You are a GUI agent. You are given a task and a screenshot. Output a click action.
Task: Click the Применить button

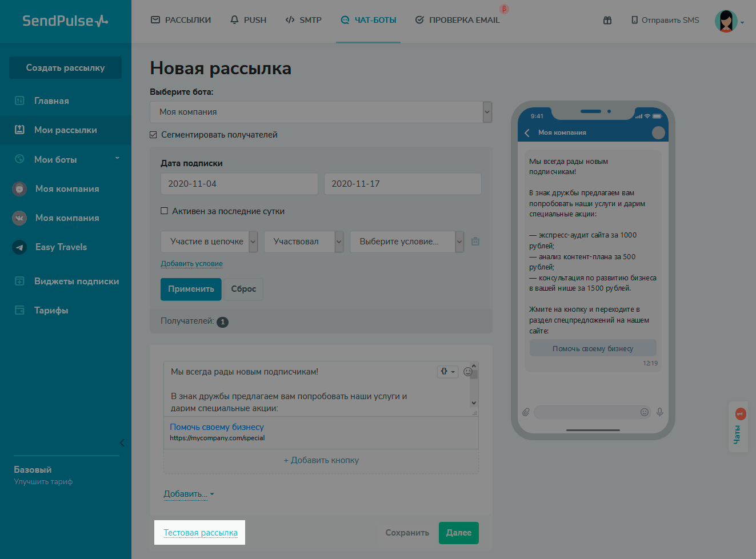[x=191, y=289]
